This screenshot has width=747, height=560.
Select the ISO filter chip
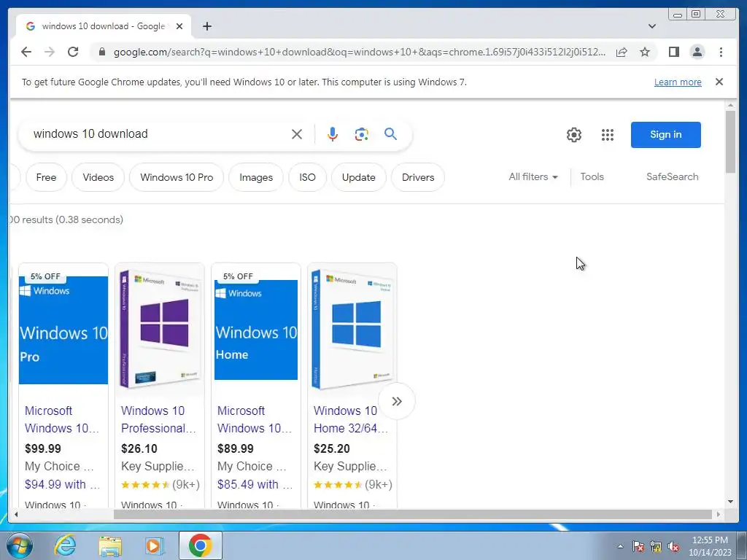click(x=307, y=177)
